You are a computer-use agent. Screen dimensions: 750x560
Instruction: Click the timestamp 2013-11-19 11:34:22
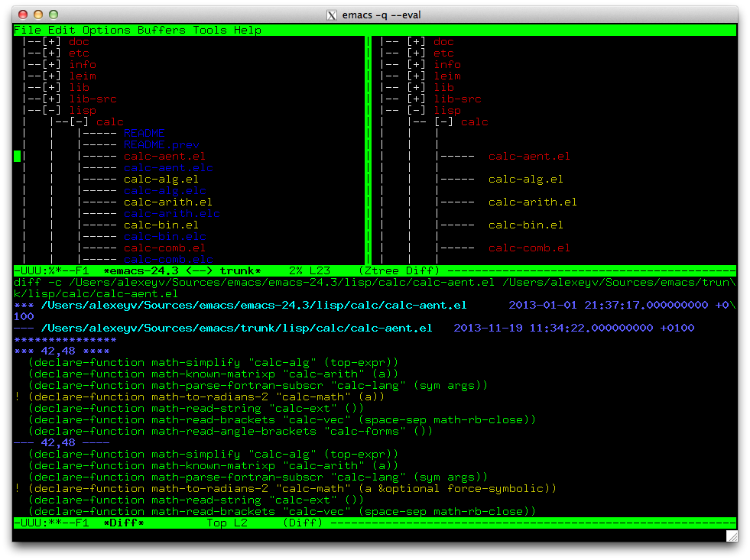coord(553,329)
